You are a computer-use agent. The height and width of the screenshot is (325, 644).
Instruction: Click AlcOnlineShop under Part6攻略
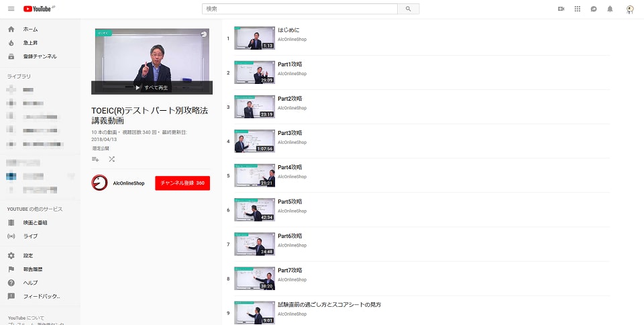(x=292, y=245)
